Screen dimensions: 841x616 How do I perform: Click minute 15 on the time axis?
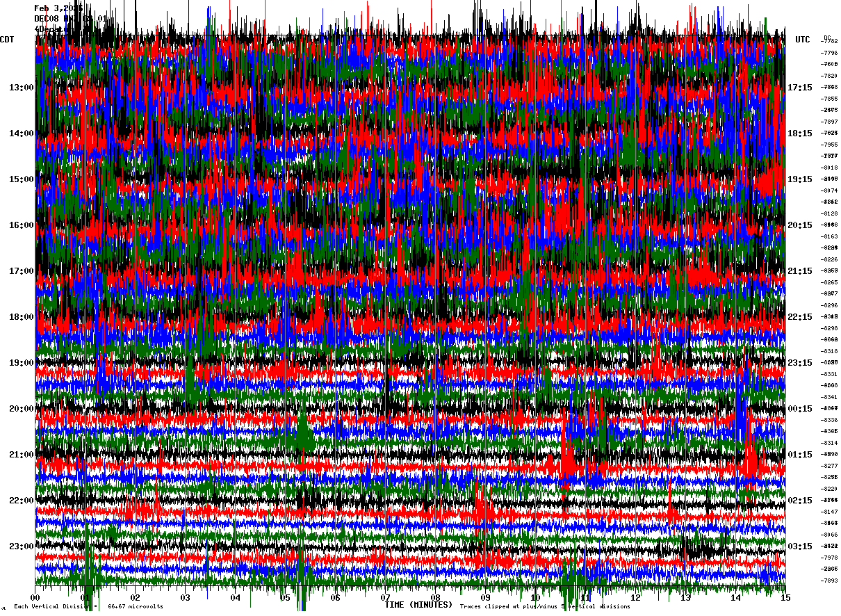(x=786, y=598)
